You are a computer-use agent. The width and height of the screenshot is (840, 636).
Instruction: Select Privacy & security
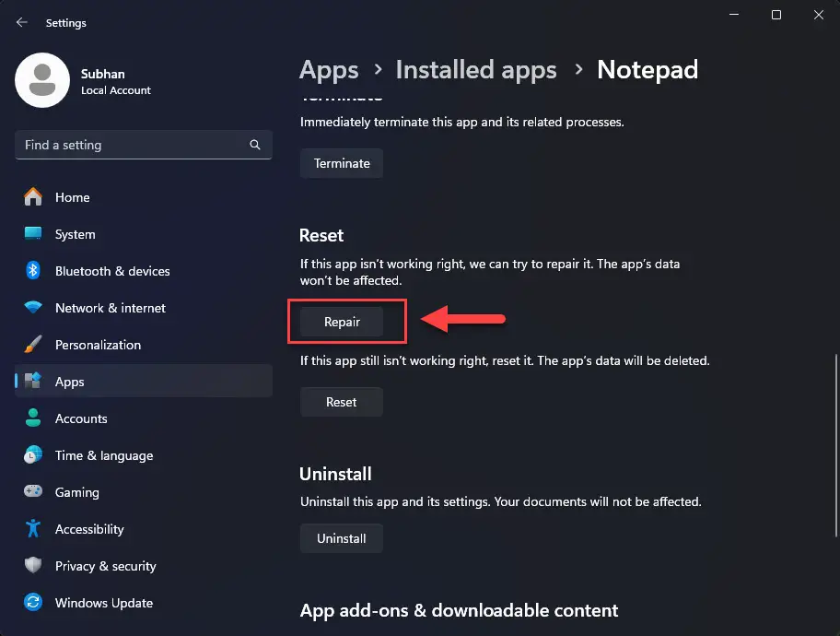[144, 566]
